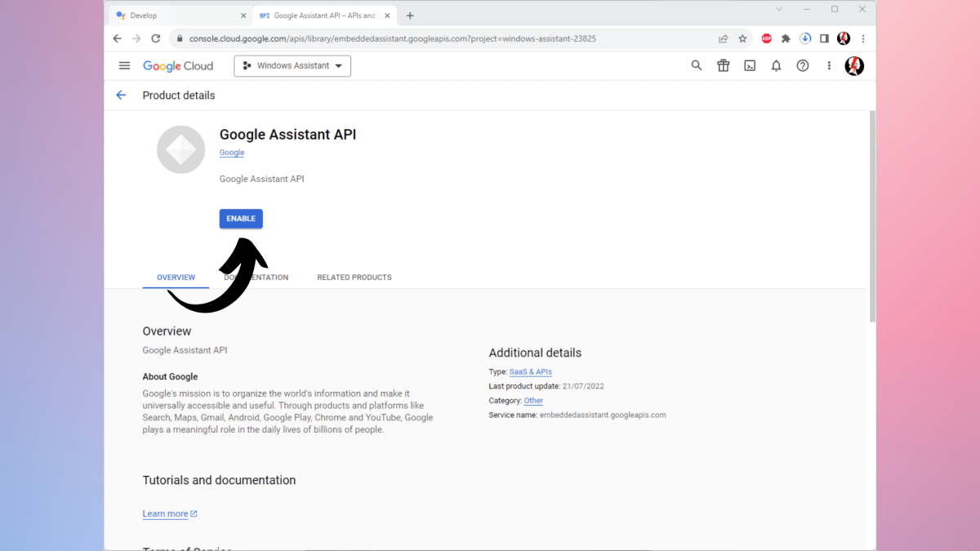
Task: Click the page vertical scrollbar
Action: click(x=872, y=216)
